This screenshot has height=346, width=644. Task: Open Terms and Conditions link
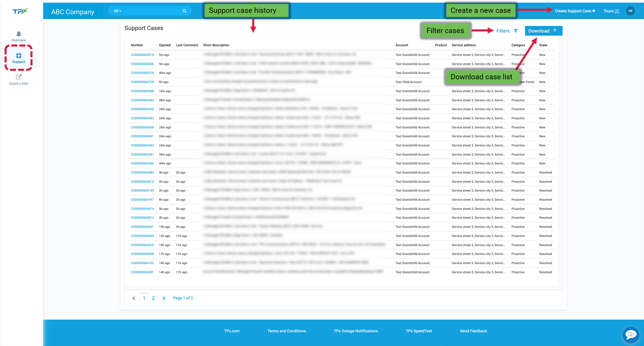tap(287, 331)
